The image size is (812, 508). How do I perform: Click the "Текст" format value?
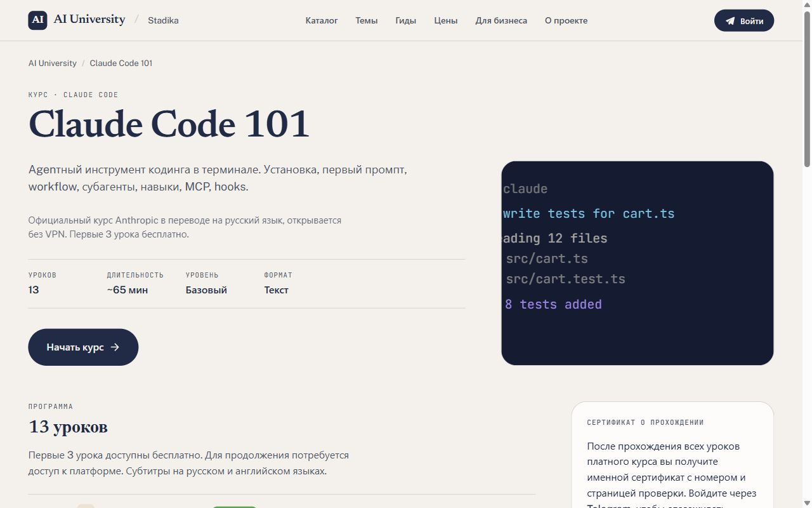(277, 290)
